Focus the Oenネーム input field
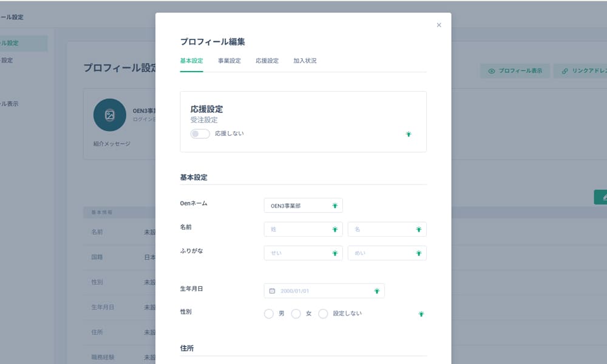The width and height of the screenshot is (607, 364). pos(297,206)
